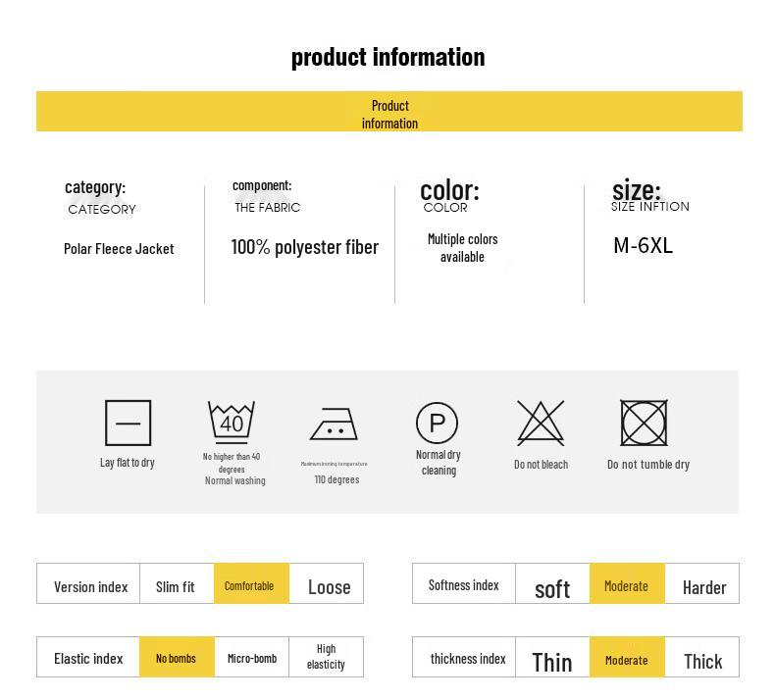Select the Loose version option
Viewport: 775px width, 700px height.
(x=329, y=586)
